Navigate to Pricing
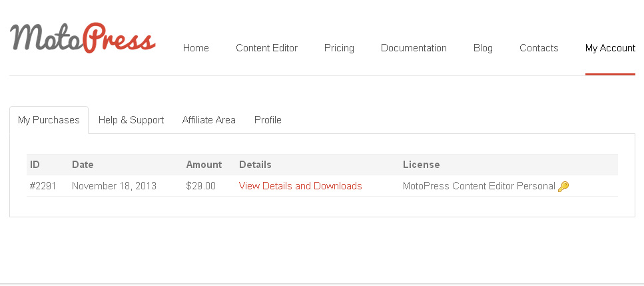This screenshot has height=286, width=644. coord(339,48)
